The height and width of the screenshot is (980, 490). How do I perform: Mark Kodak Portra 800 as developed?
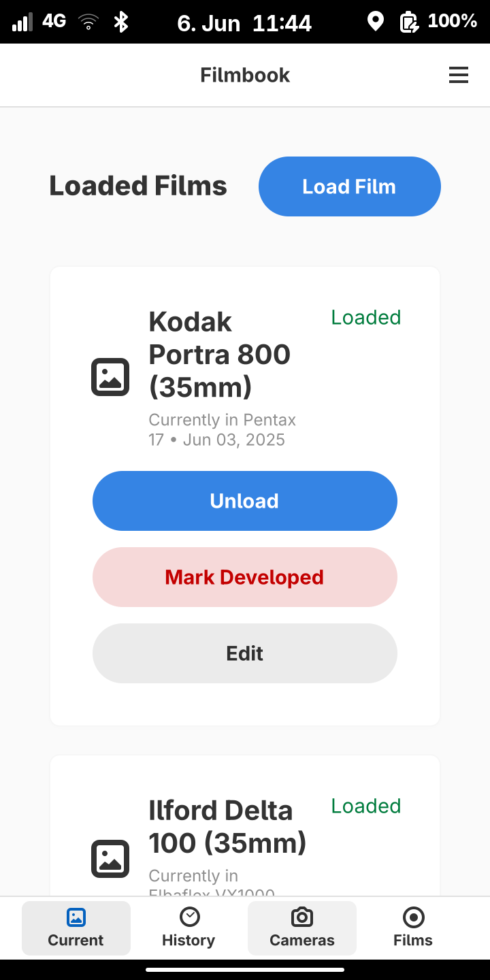(244, 577)
